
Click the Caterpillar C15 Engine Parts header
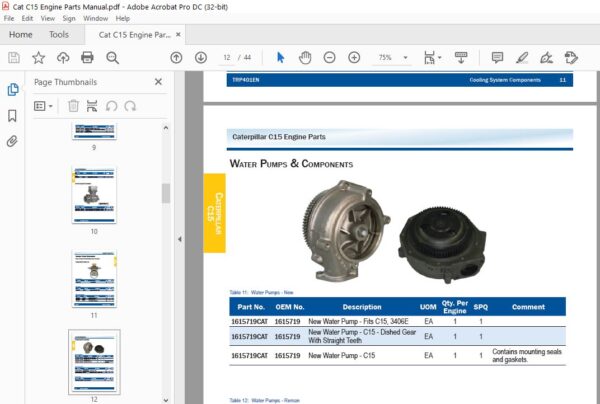coord(279,137)
